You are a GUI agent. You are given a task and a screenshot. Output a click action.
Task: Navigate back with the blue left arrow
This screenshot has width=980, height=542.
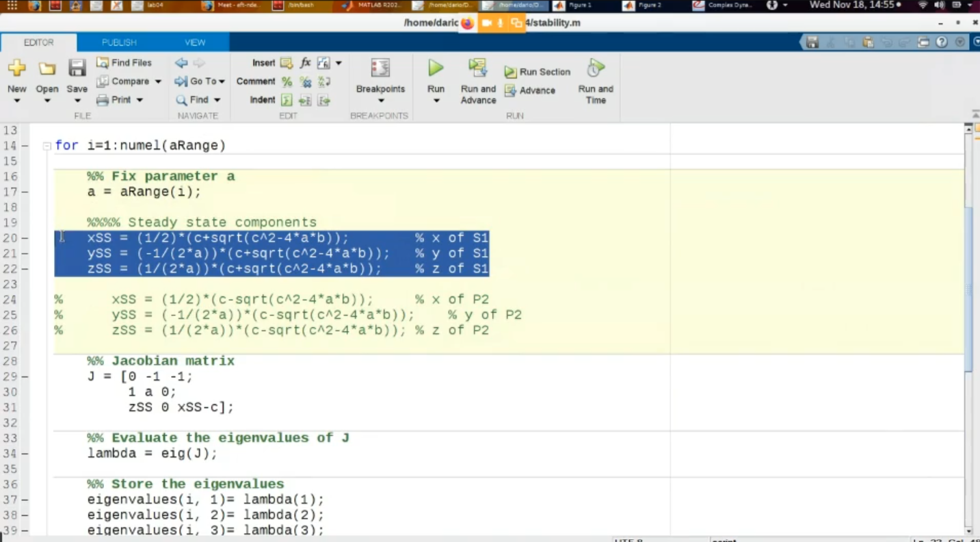pos(181,63)
